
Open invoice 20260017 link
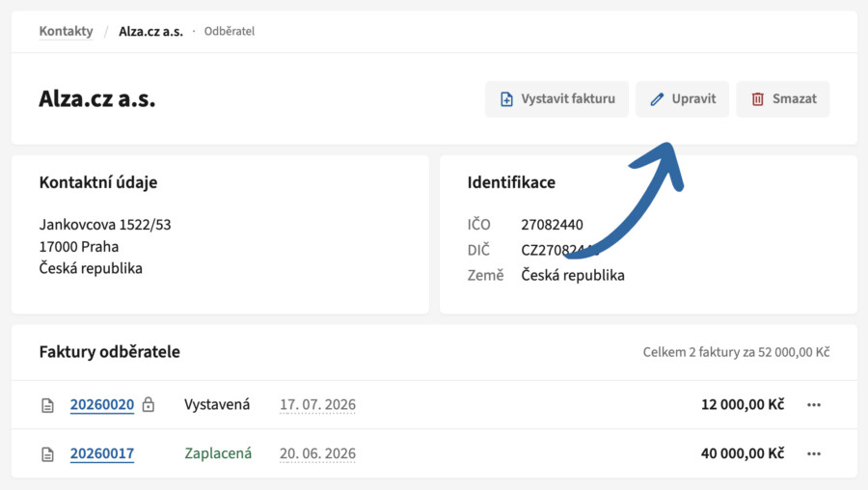coord(102,453)
